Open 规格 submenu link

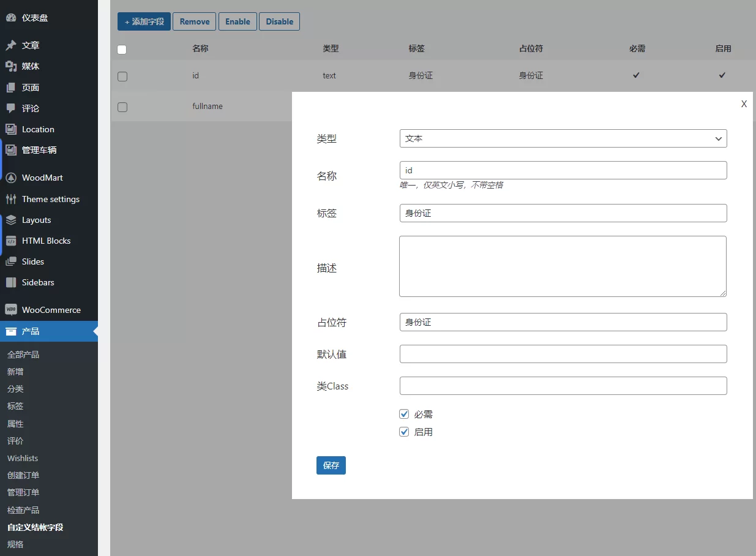pyautogui.click(x=15, y=544)
